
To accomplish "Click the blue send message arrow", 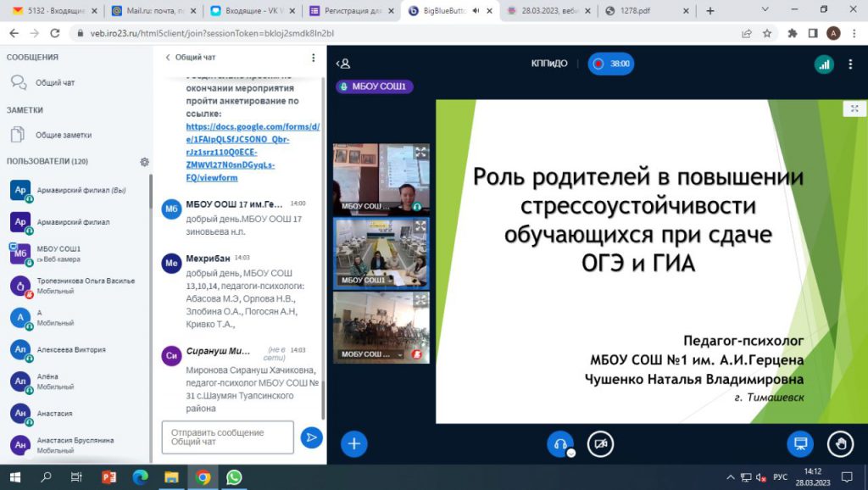I will point(311,437).
